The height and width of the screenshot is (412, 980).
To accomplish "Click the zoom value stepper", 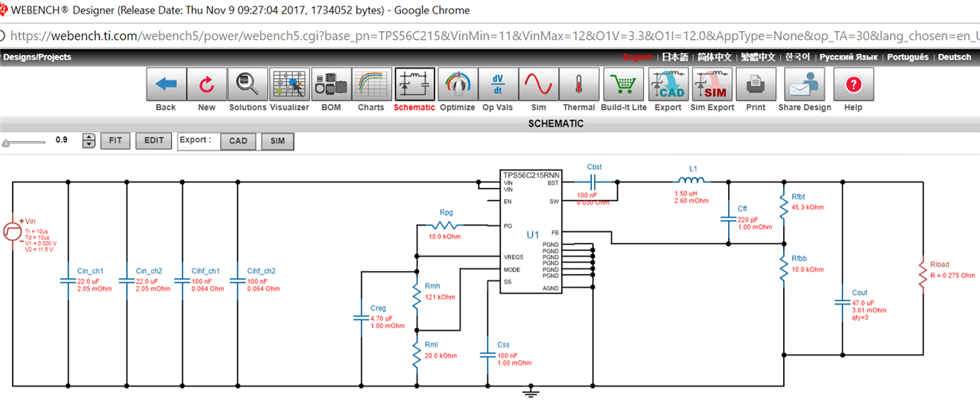I will tap(89, 141).
